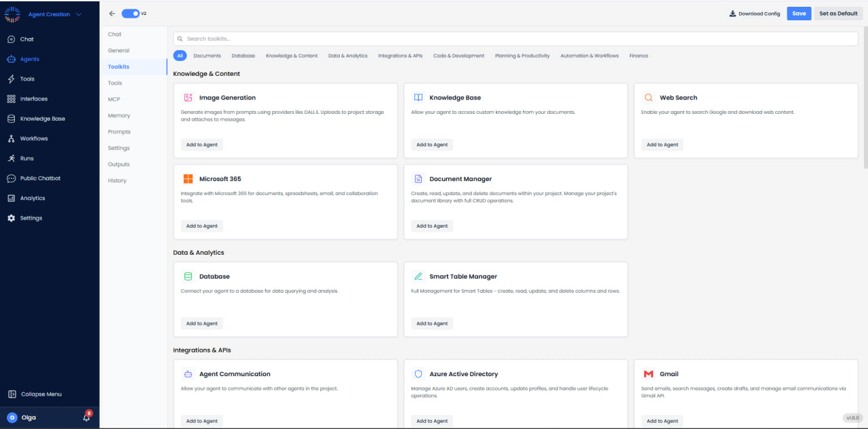Add Database toolkit to the agent

(202, 323)
